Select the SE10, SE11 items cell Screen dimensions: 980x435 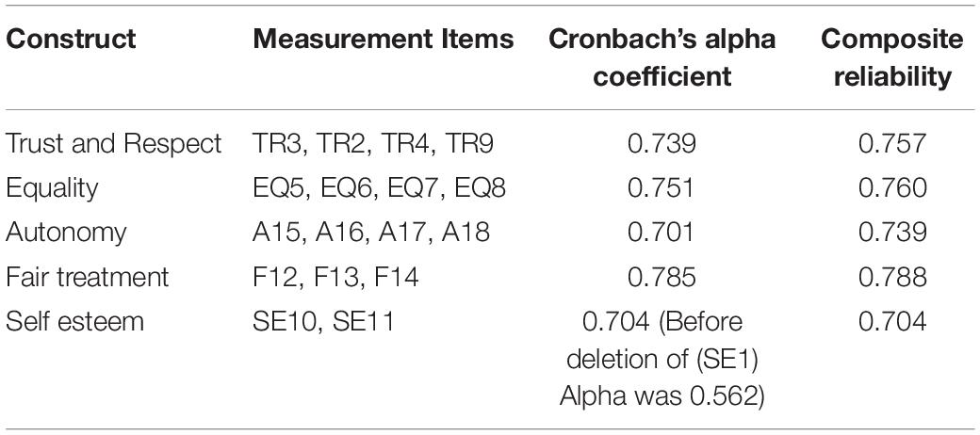click(x=324, y=321)
